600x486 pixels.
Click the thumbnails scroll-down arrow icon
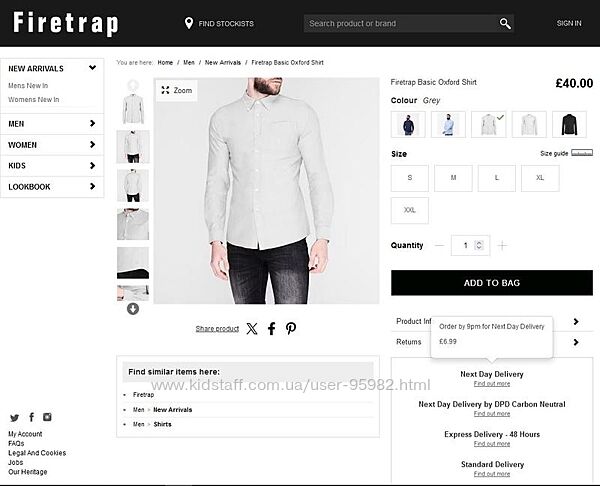(133, 309)
